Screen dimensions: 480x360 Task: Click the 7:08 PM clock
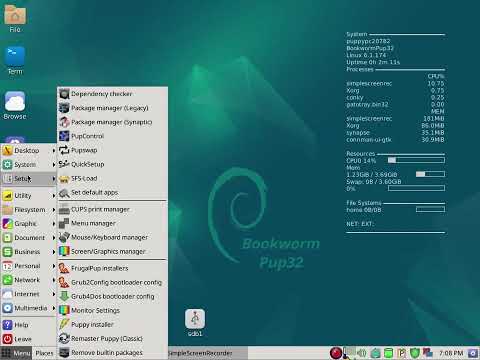point(451,353)
